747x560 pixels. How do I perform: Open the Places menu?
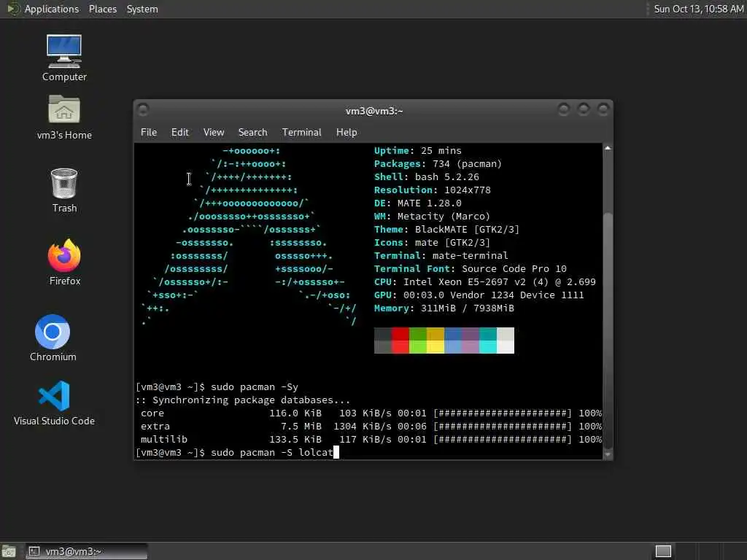(102, 9)
